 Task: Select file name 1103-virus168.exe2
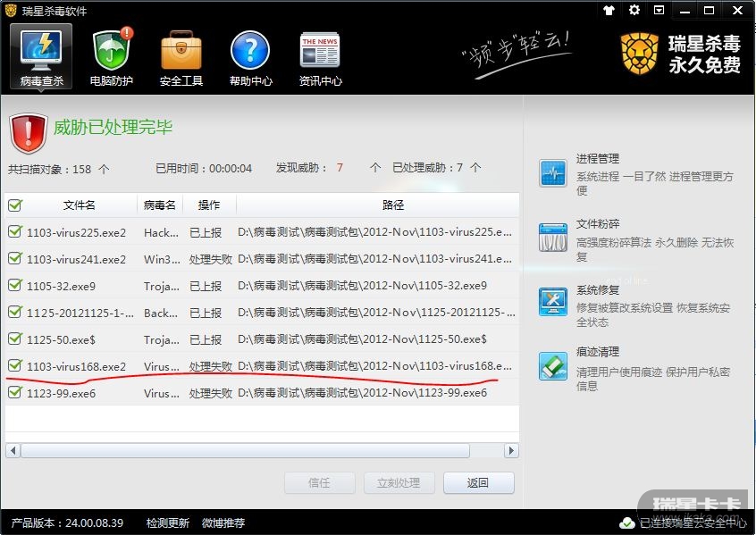[76, 367]
